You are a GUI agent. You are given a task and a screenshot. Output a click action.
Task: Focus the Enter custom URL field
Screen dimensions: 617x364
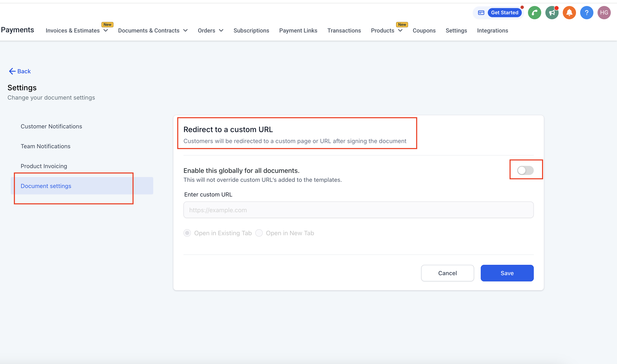point(358,210)
